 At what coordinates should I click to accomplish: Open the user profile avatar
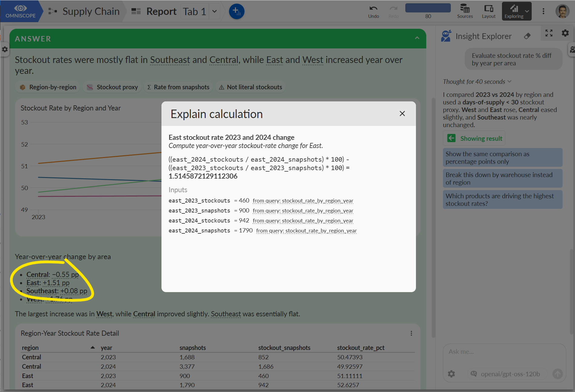[x=563, y=11]
